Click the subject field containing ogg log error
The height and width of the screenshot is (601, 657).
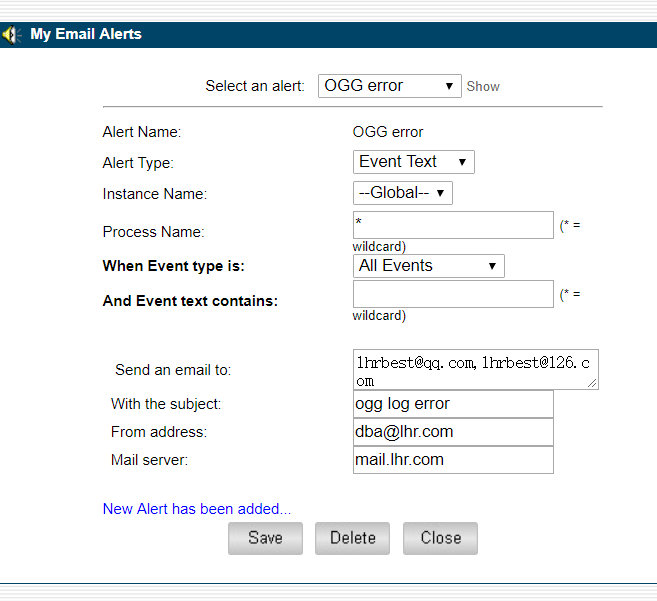coord(453,404)
